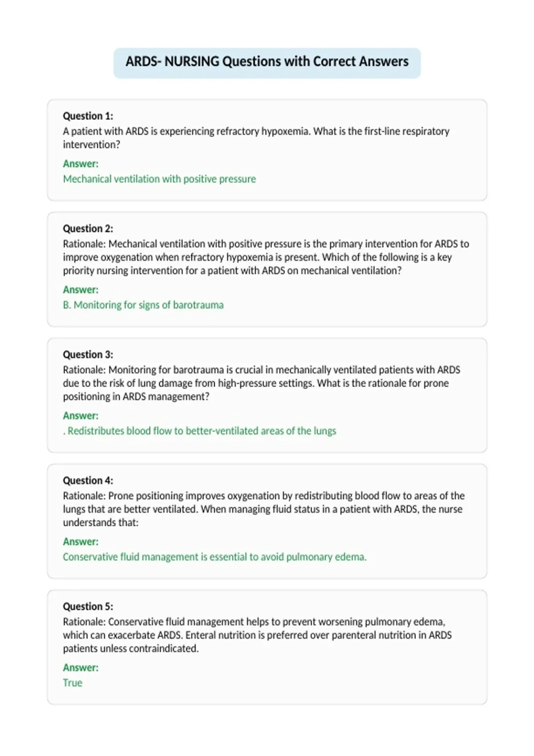
Task: Select the Question 1 heading
Action: [88, 116]
